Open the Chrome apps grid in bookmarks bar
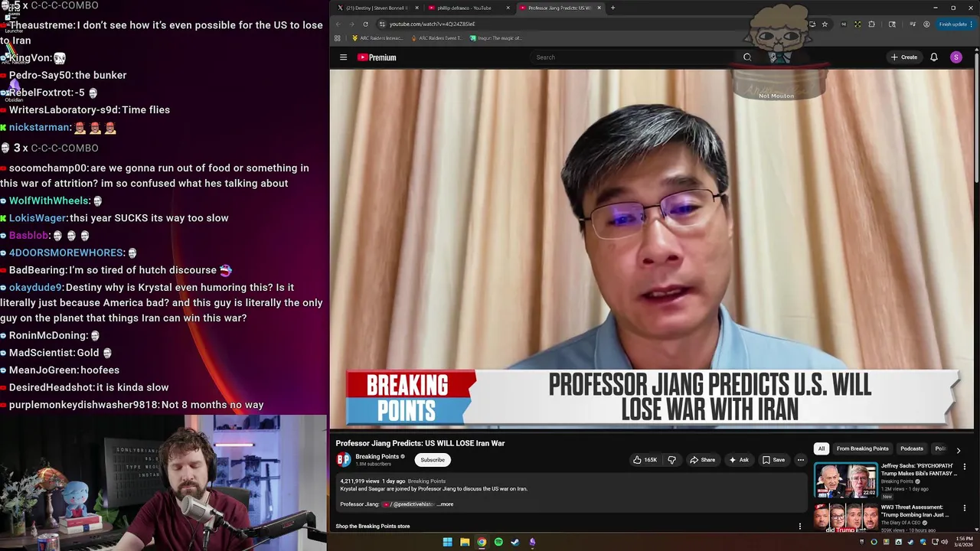 338,37
